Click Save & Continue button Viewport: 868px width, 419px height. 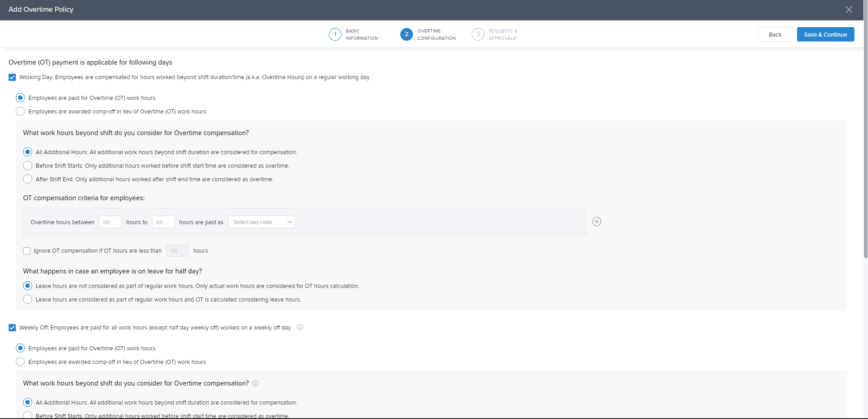tap(825, 35)
